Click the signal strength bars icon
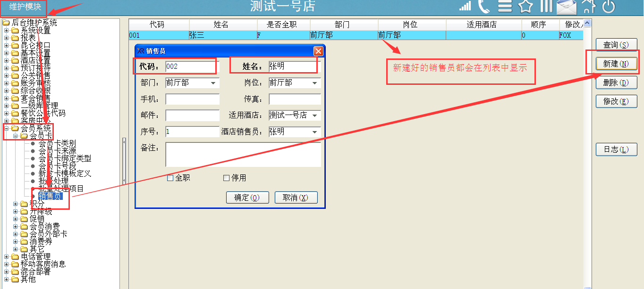Image resolution: width=644 pixels, height=289 pixels. pyautogui.click(x=465, y=6)
